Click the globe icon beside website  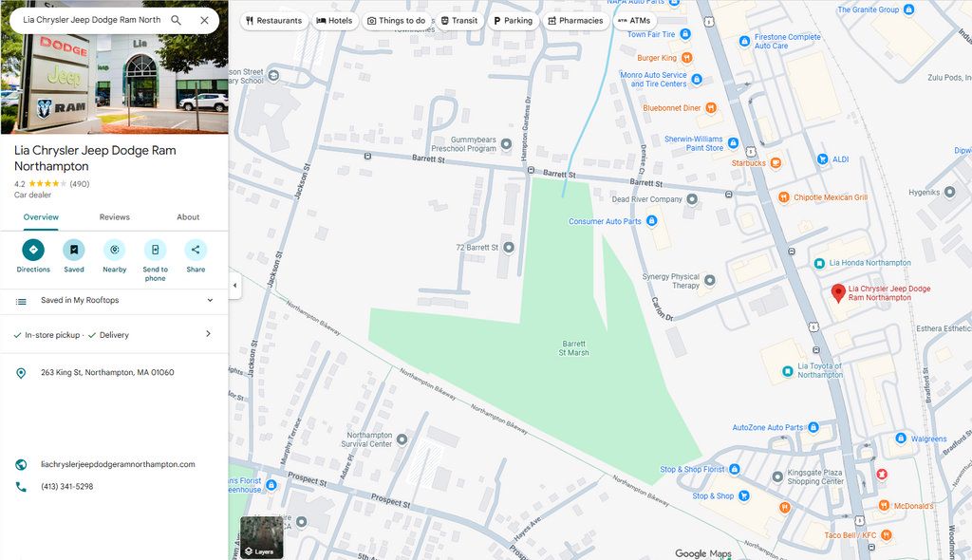(x=21, y=464)
